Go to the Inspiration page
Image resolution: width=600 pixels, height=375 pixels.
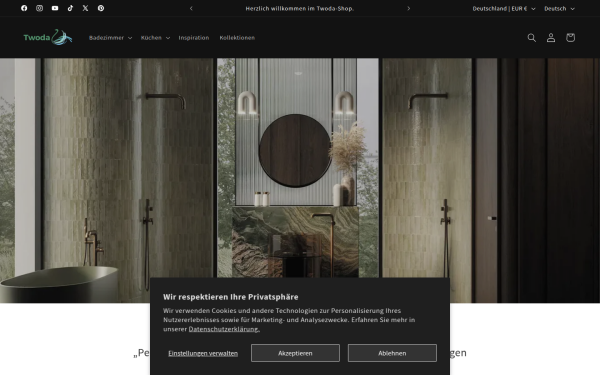click(194, 38)
